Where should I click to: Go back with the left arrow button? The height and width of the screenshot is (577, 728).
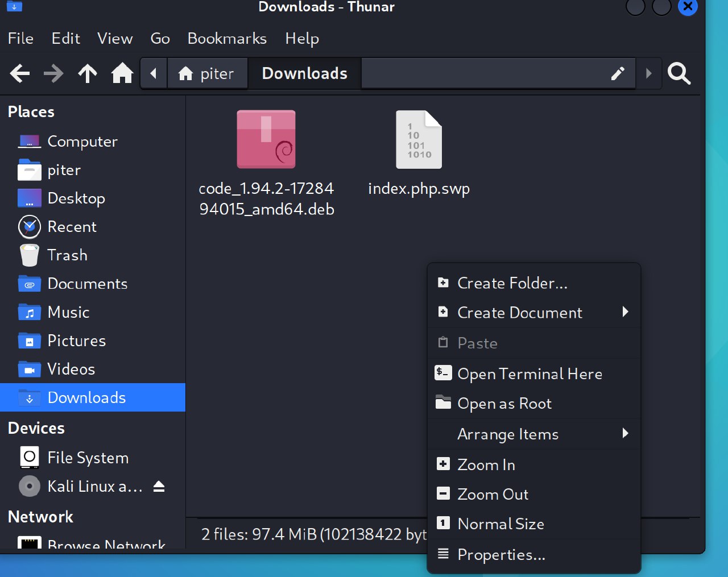tap(20, 73)
